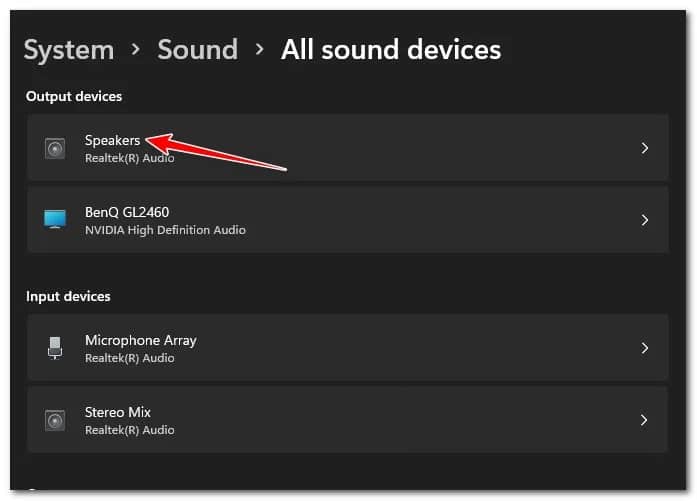Open Microphone Array via its chevron arrow

click(645, 348)
